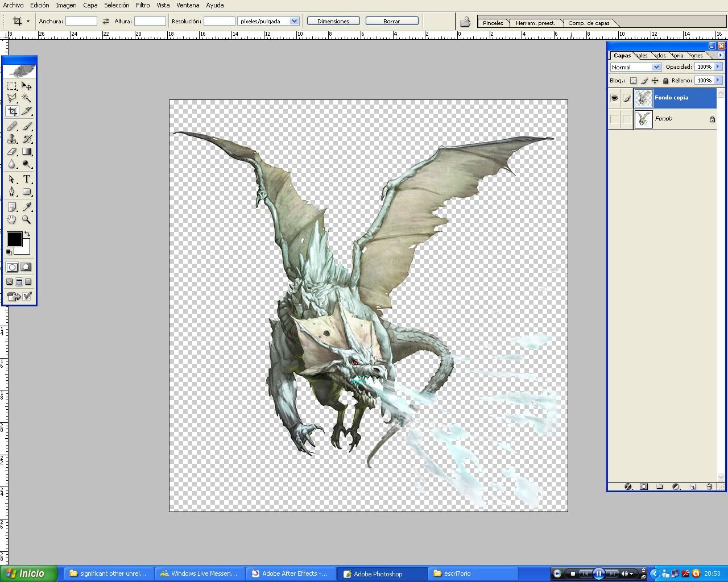
Task: Select the Blur tool
Action: point(12,164)
